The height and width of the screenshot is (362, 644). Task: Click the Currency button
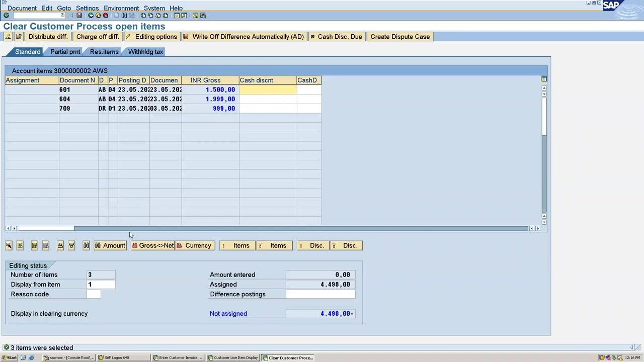194,245
